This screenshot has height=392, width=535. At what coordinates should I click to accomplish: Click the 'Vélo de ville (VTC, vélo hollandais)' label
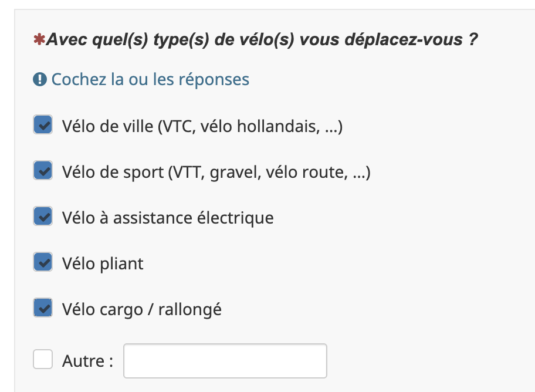pos(202,126)
